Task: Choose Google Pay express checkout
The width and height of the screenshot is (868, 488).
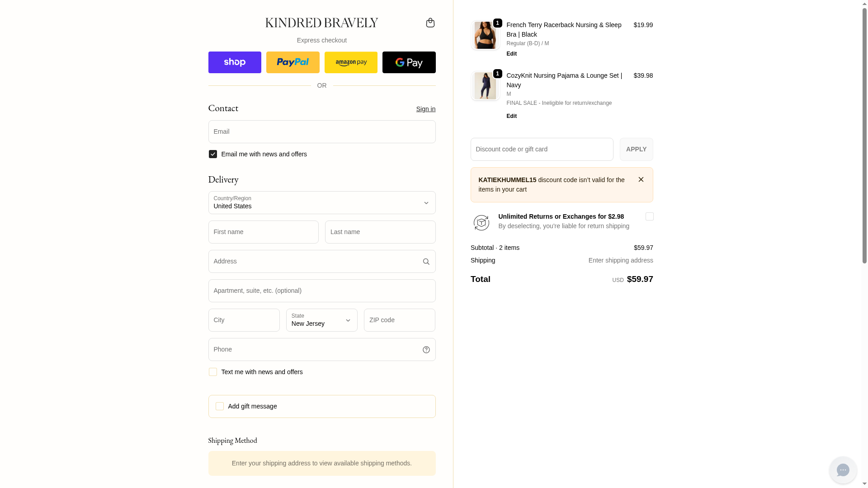Action: click(x=409, y=62)
